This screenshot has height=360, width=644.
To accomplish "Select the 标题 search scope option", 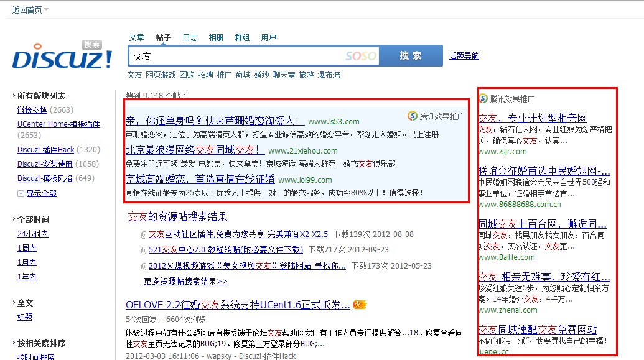I will pos(24,317).
